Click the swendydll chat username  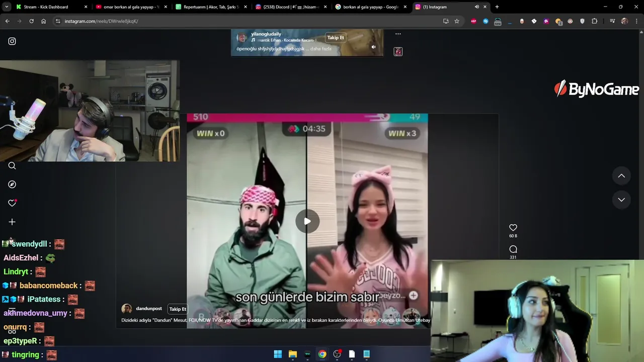(29, 244)
